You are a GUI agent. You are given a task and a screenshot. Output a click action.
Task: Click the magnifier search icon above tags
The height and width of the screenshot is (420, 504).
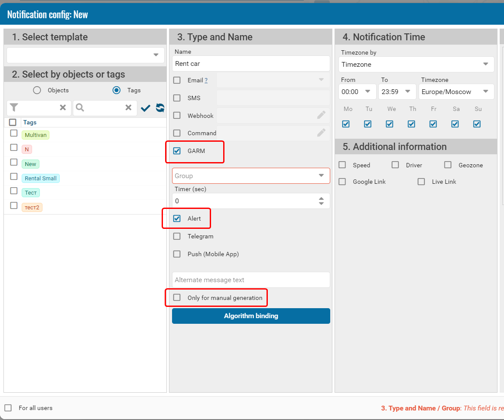tap(80, 107)
